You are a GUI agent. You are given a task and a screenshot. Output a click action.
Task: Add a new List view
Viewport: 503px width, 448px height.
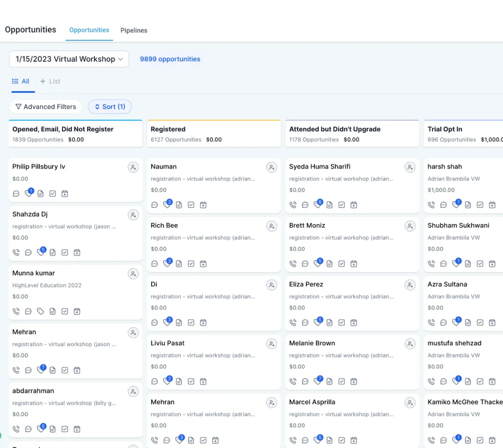pos(50,81)
